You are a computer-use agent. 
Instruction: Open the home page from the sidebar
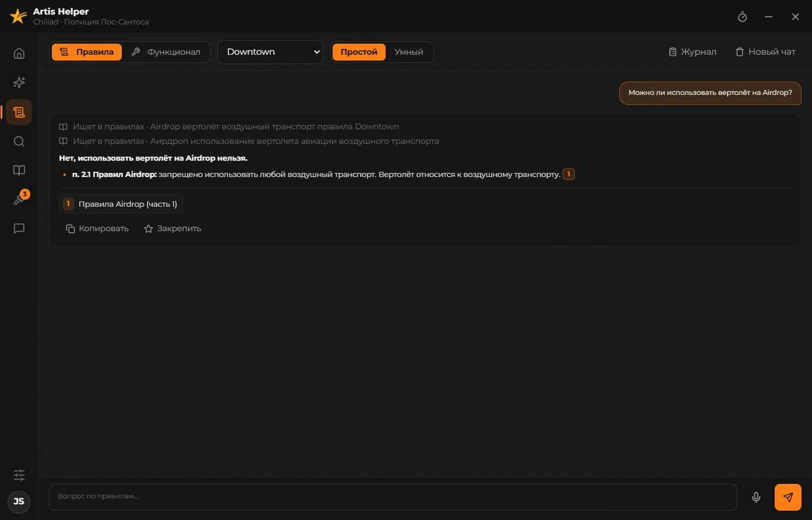point(19,54)
